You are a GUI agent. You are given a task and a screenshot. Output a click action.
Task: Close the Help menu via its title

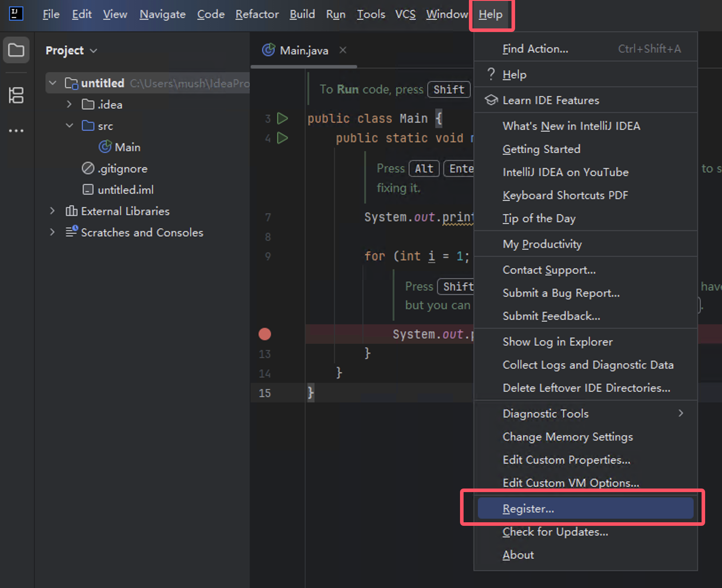491,14
